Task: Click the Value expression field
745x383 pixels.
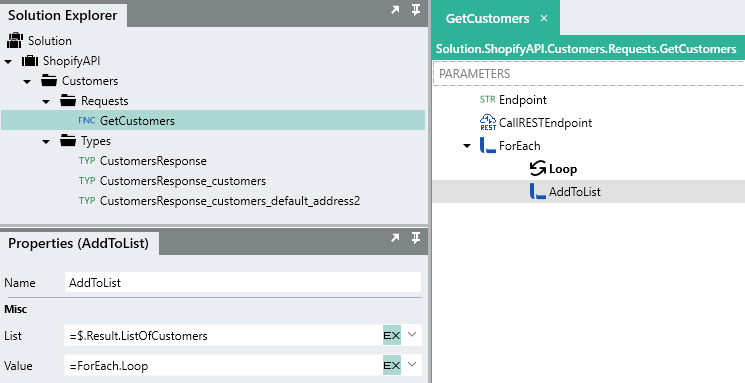Action: point(224,365)
